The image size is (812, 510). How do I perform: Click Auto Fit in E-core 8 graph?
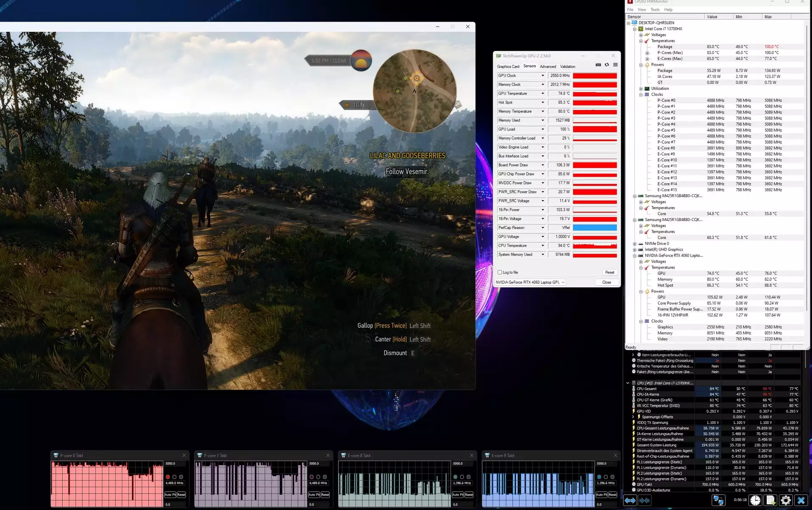458,495
